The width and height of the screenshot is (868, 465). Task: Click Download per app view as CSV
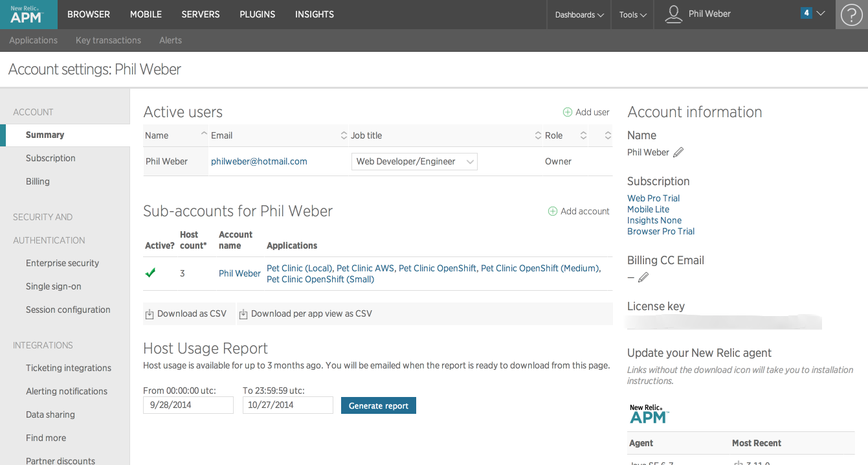311,313
